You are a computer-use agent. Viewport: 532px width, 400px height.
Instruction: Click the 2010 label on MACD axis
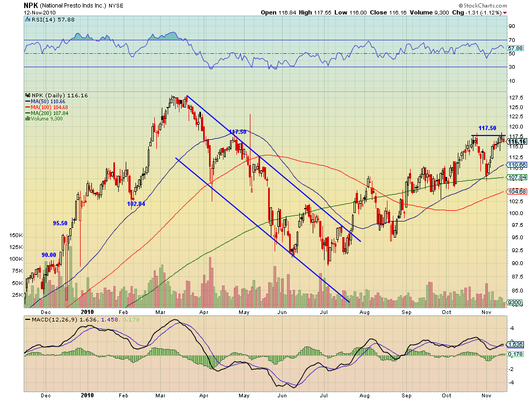[x=87, y=395]
